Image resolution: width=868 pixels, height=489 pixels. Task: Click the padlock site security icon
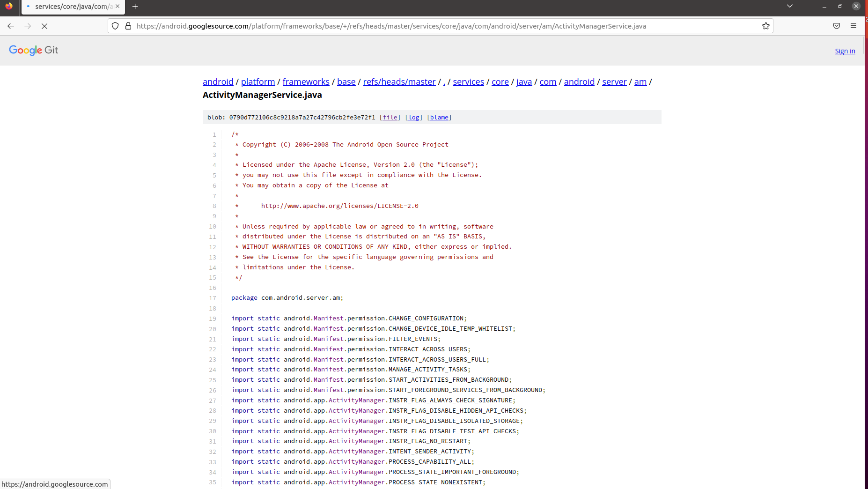(128, 26)
